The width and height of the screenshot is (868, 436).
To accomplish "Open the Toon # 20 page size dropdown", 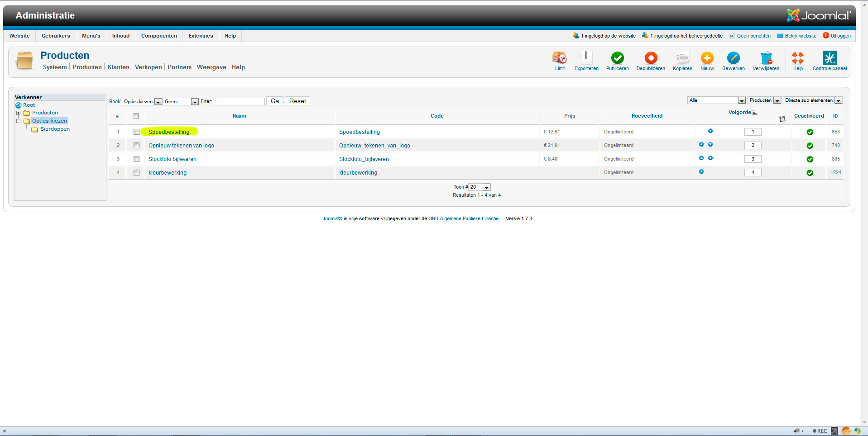I will click(480, 187).
